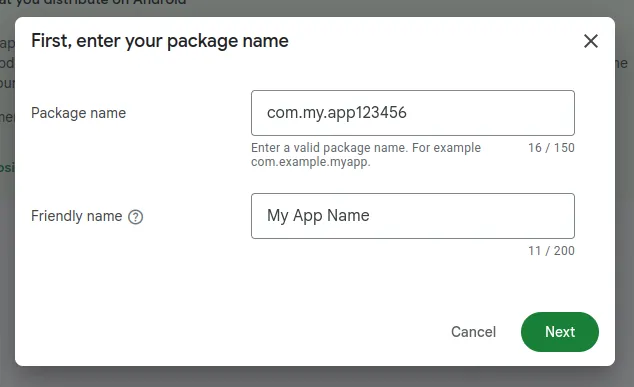Screen dimensions: 634x387
Task: Click the green Next button
Action: pos(560,332)
